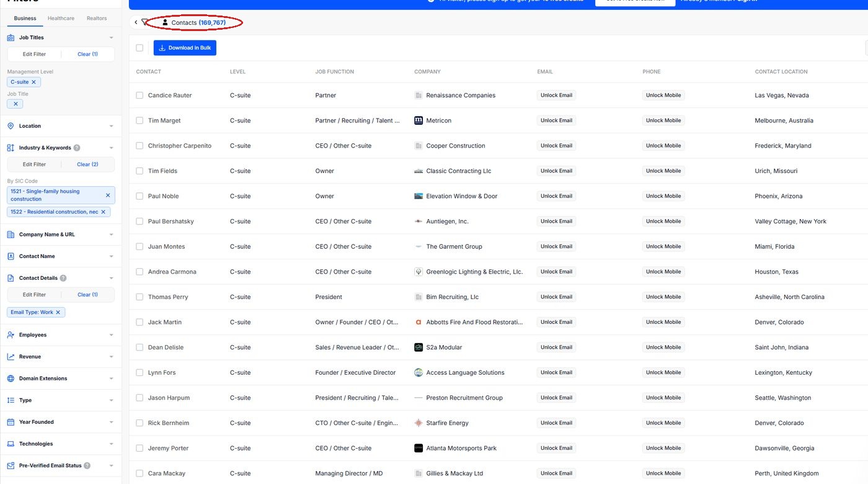Click the Atlanta Motorsports Park logo
The image size is (868, 484).
[418, 448]
